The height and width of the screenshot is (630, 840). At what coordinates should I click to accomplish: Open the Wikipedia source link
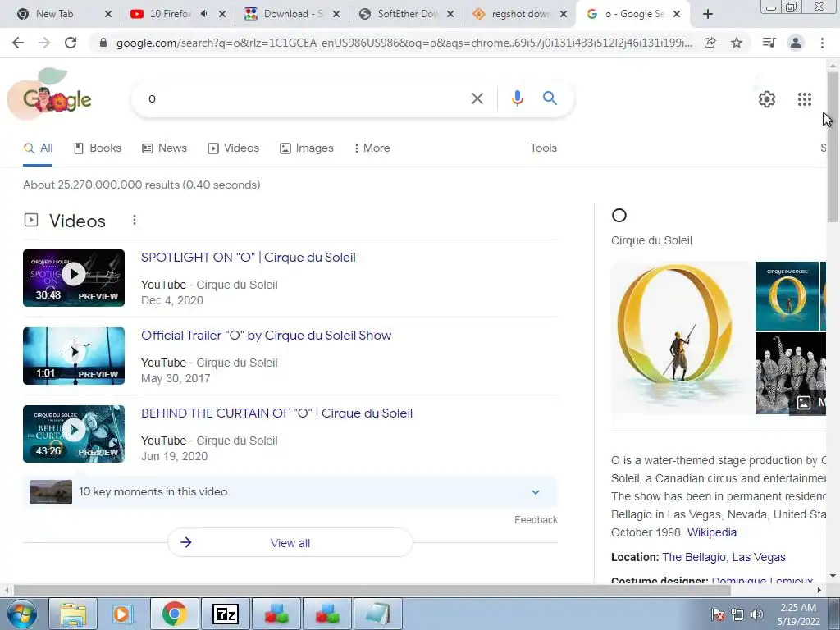(x=711, y=532)
